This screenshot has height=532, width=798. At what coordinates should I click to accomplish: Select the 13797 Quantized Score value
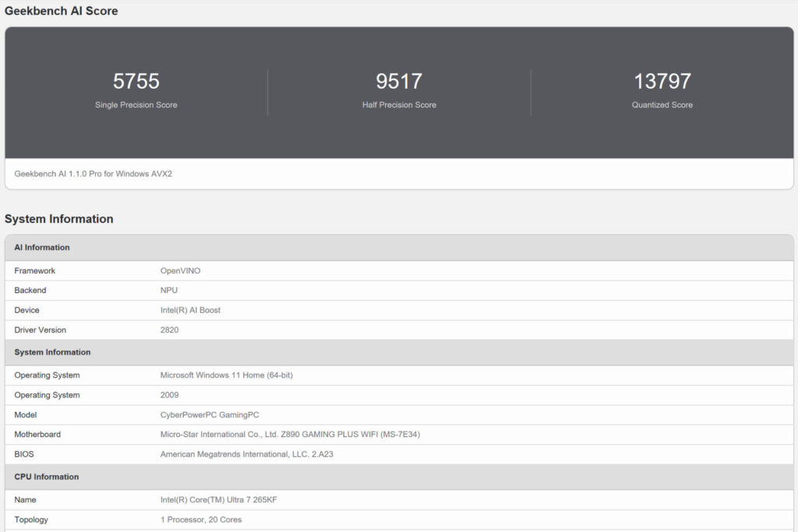point(662,82)
